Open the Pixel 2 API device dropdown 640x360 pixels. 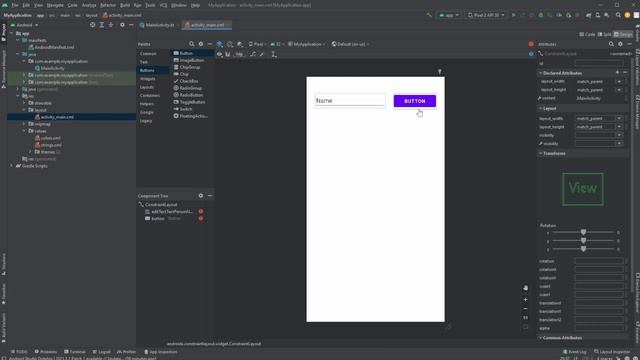tap(486, 15)
